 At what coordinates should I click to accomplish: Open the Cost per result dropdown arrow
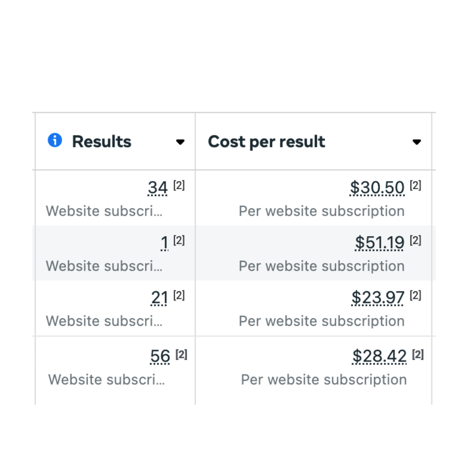pyautogui.click(x=416, y=142)
